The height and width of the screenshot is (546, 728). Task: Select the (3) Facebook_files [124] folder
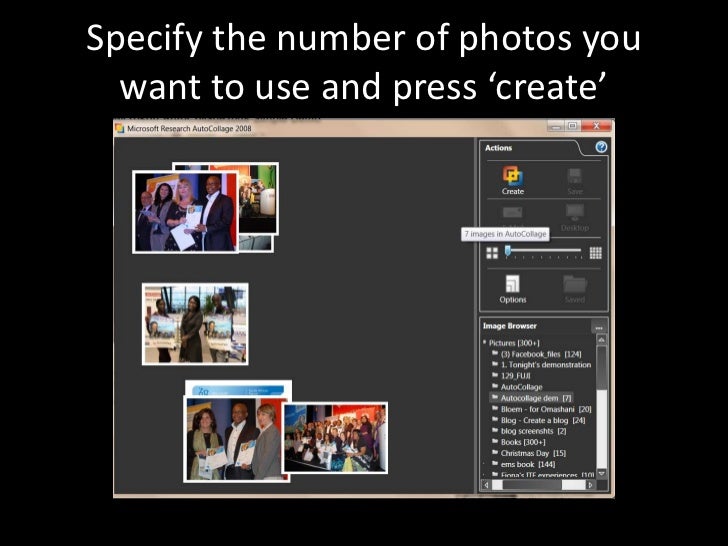pos(537,354)
